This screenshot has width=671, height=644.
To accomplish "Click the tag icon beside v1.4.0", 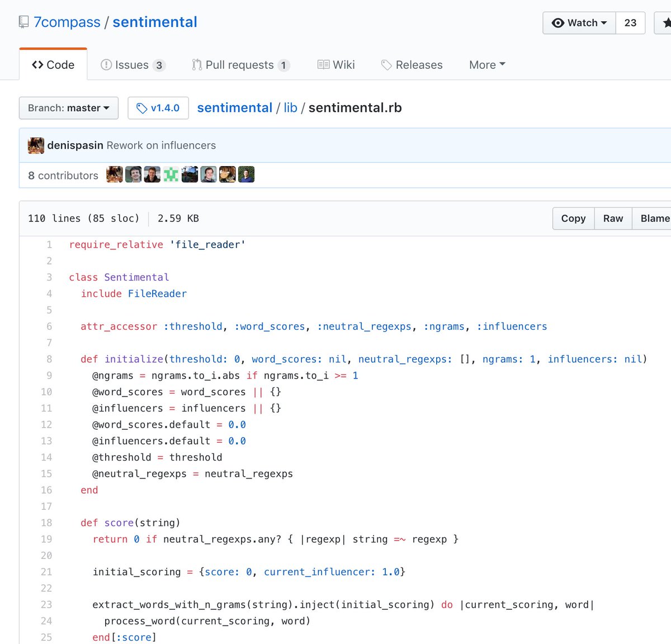I will click(141, 108).
